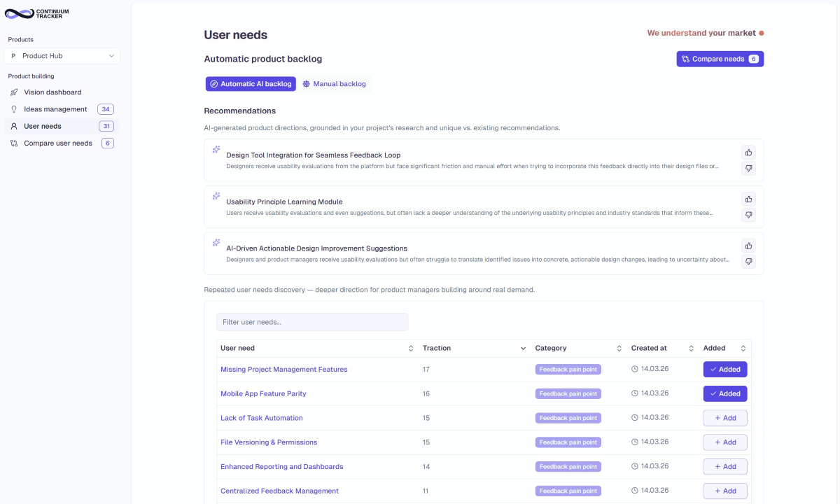Sort the table by Created at column

click(691, 348)
